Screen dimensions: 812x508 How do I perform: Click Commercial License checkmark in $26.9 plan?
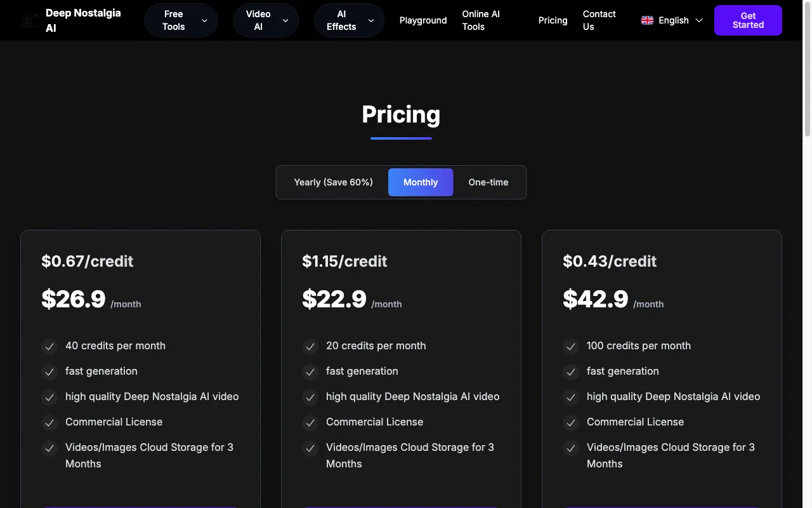(49, 422)
